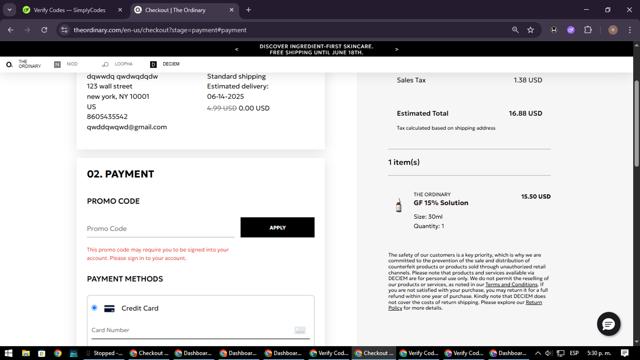Screen dimensions: 640x360
Task: Apply the promo code
Action: click(x=278, y=227)
